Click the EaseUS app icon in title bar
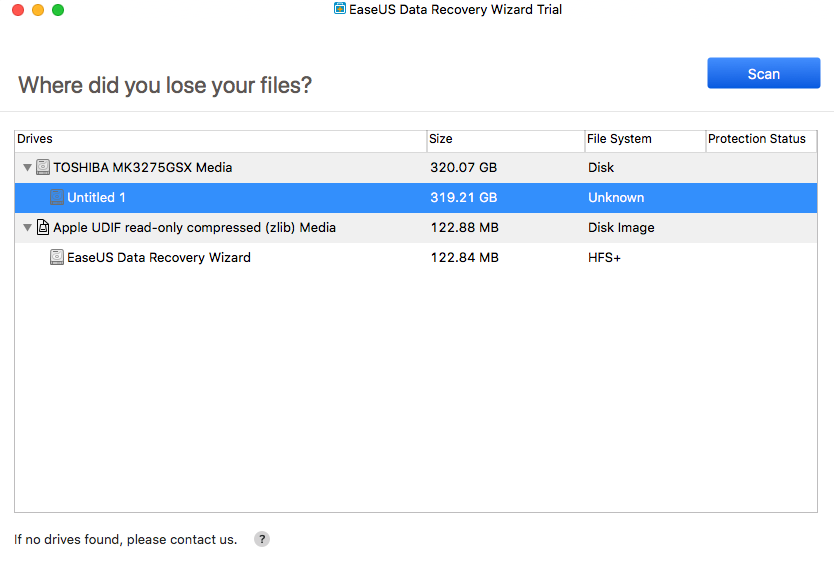Image resolution: width=834 pixels, height=566 pixels. click(x=339, y=9)
